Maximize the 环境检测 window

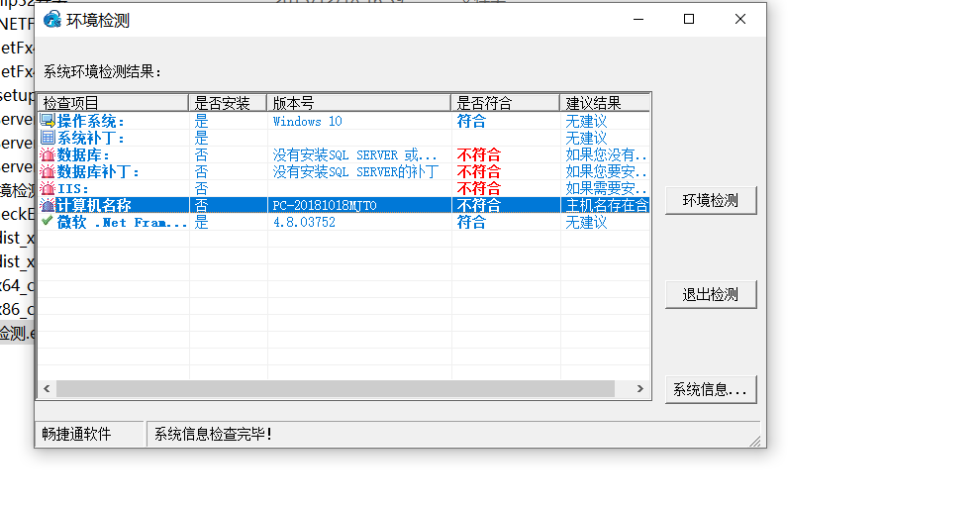689,20
